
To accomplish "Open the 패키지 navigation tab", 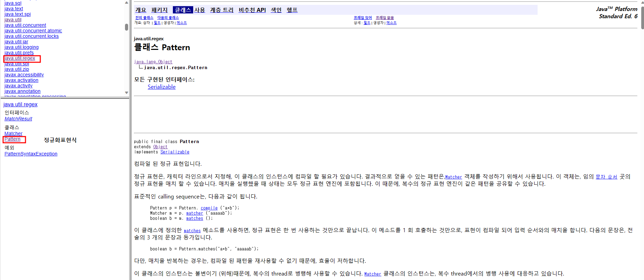I will coord(159,10).
